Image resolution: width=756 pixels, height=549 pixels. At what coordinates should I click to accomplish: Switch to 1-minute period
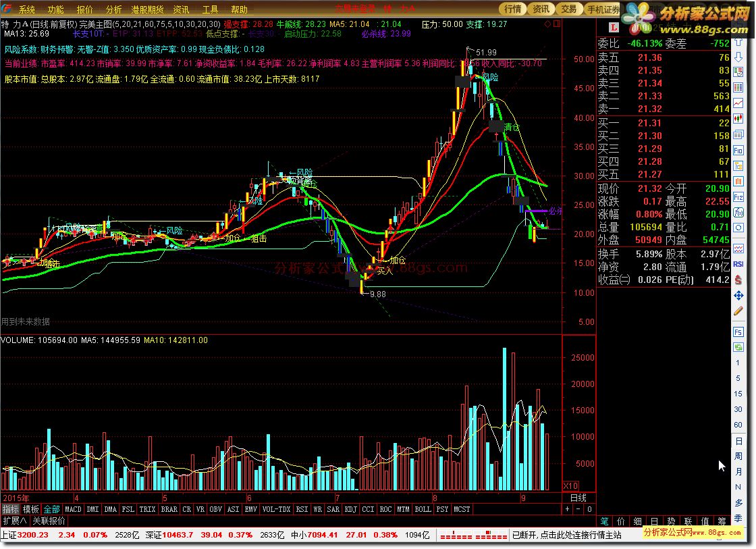(x=738, y=363)
